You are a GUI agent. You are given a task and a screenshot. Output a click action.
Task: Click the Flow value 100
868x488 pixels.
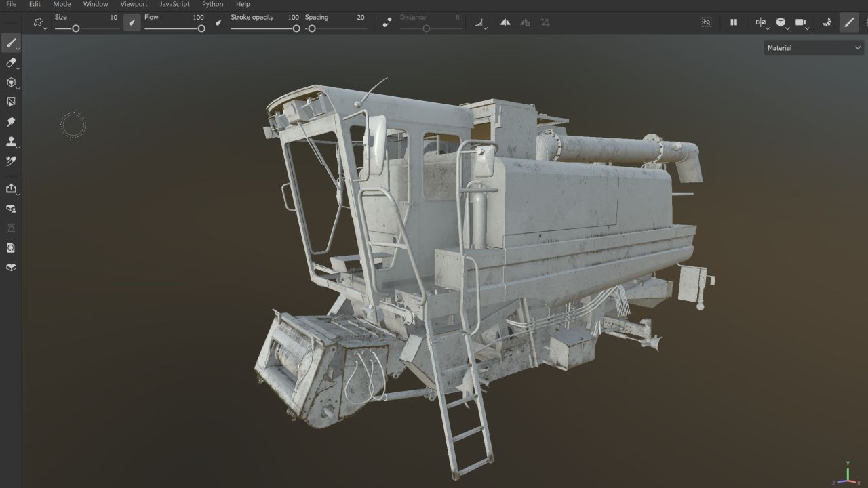(198, 18)
